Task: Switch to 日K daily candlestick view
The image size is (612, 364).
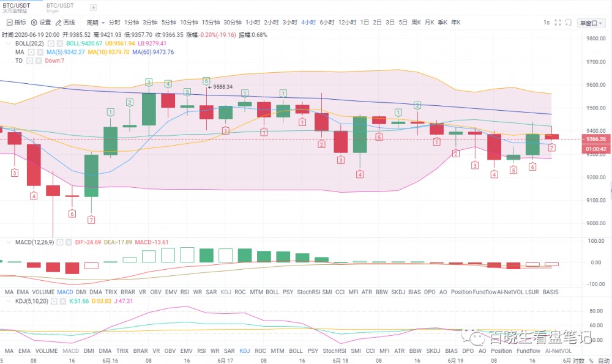Action: pos(364,22)
